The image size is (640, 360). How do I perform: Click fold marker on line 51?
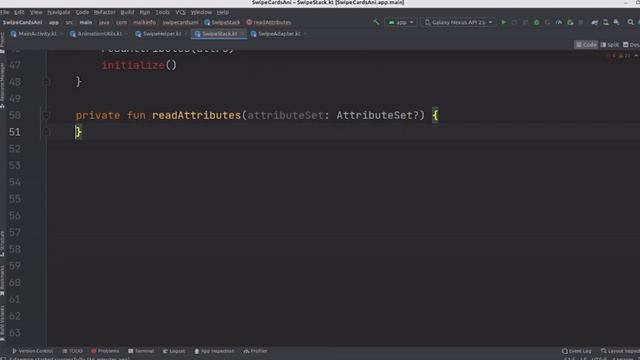[46, 132]
